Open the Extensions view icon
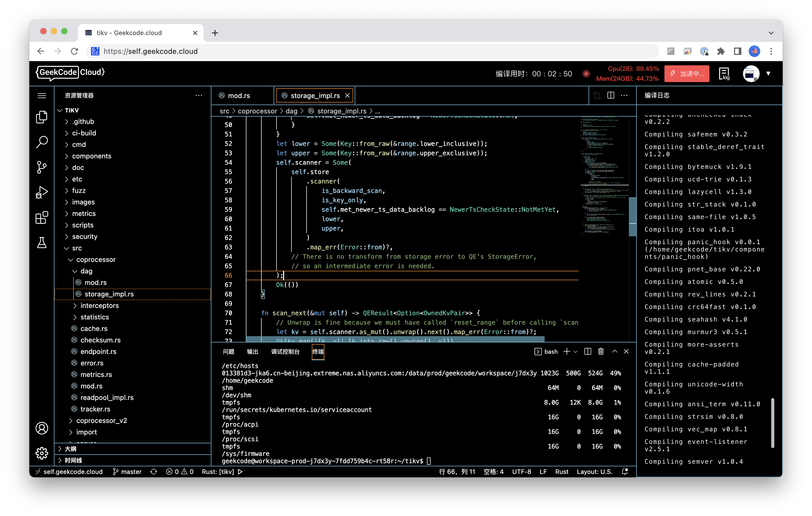This screenshot has width=812, height=516. tap(42, 218)
